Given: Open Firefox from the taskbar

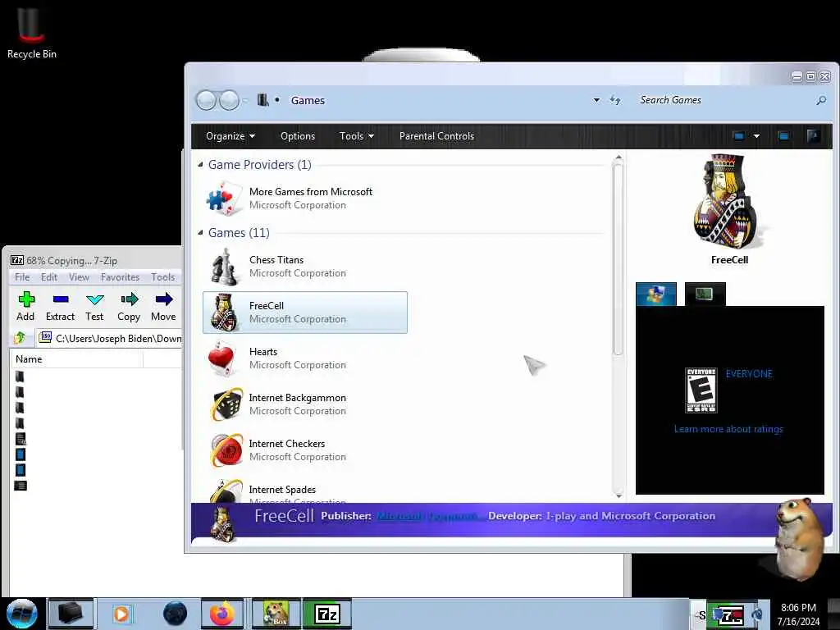Looking at the screenshot, I should pyautogui.click(x=221, y=614).
